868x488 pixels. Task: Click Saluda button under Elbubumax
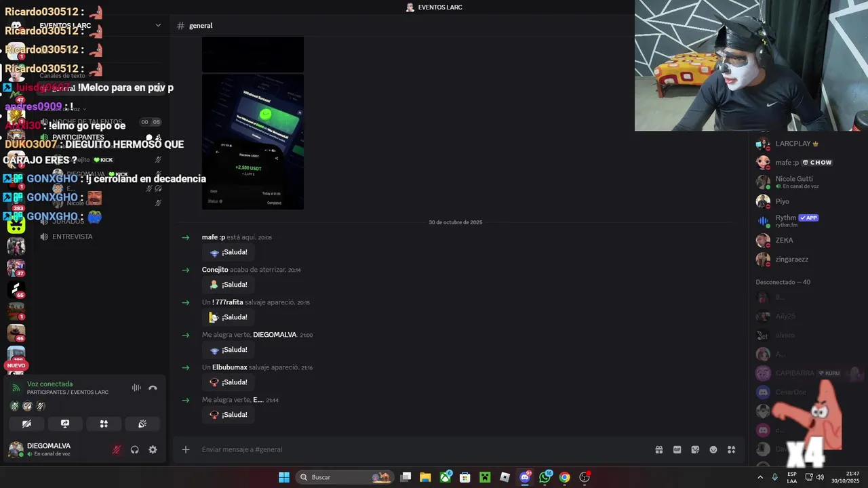228,382
